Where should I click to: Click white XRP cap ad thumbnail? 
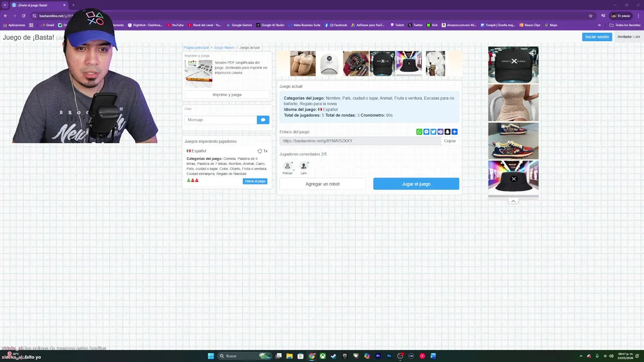point(329,63)
